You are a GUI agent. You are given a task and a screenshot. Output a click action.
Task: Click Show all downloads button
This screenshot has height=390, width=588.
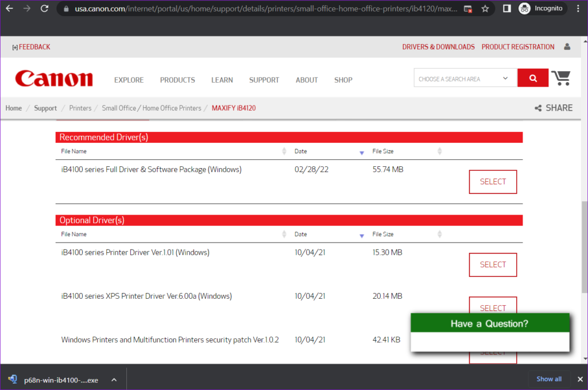549,379
